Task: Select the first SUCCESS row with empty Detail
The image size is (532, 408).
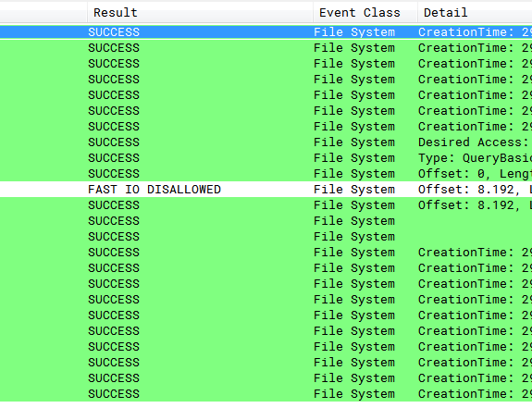Action: 266,221
